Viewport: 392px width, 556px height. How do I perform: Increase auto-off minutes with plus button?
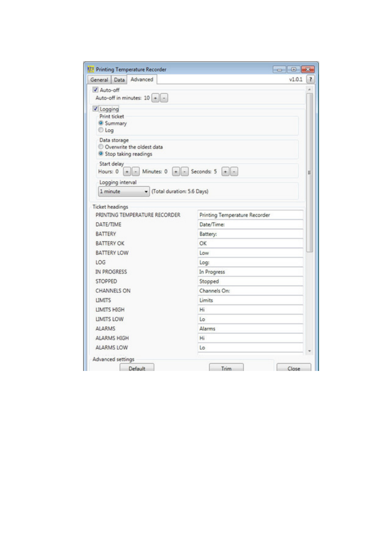(x=155, y=98)
